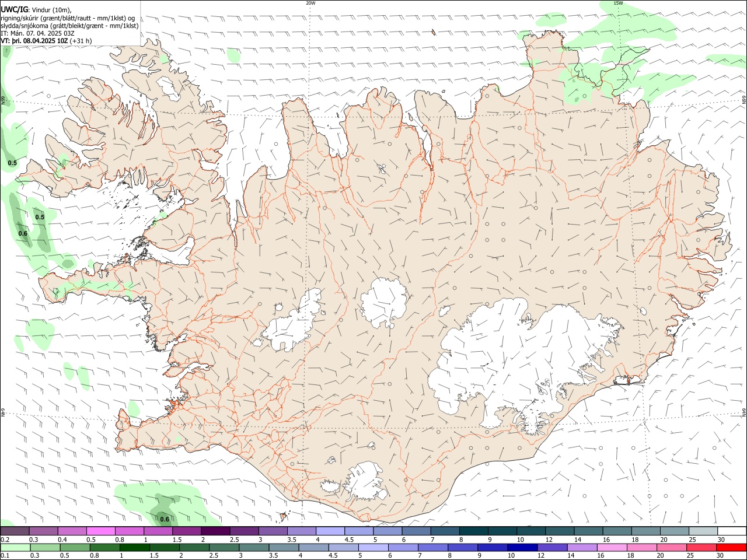Pick the pale green swatch between 0.1 and 0.3, lower row
This screenshot has height=560, width=747.
(x=16, y=548)
